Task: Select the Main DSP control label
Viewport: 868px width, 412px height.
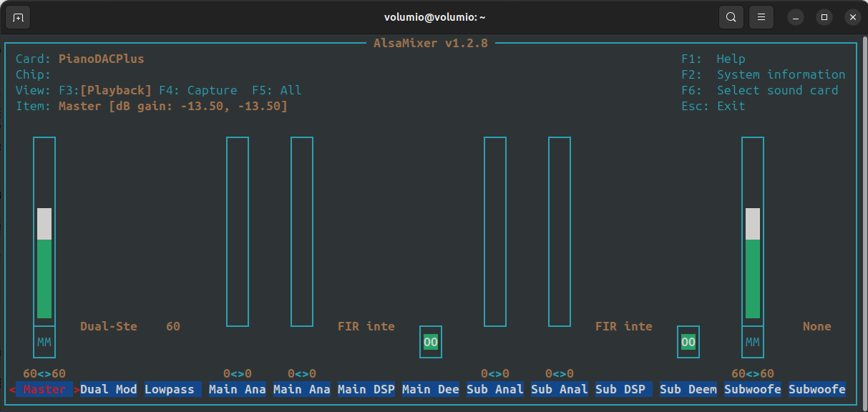Action: [x=366, y=390]
